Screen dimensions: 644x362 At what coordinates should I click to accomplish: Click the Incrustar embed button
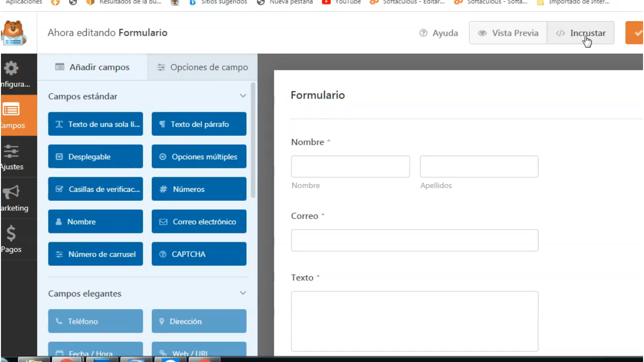(581, 33)
